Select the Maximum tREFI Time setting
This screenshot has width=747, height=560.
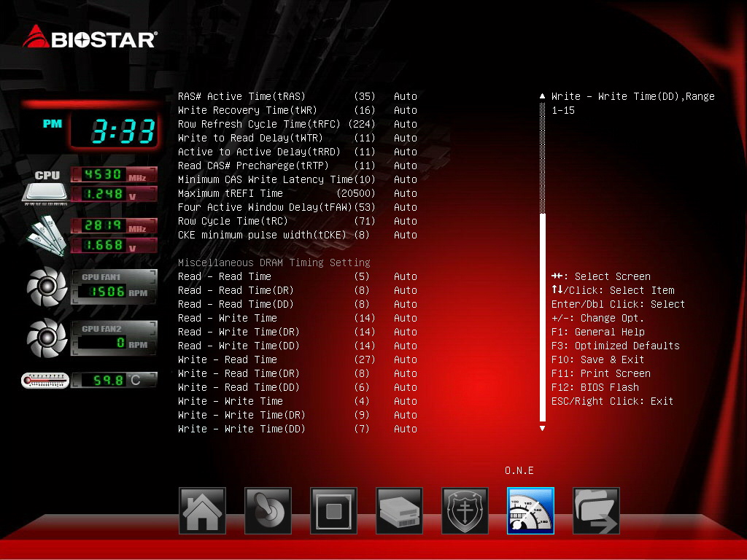click(x=298, y=193)
